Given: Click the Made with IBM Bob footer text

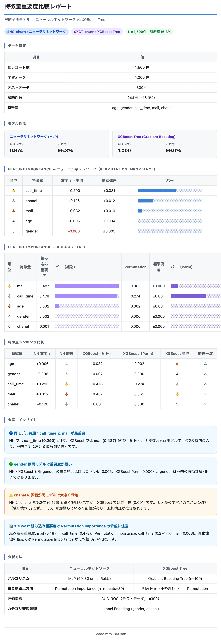Looking at the screenshot, I should 111,634.
